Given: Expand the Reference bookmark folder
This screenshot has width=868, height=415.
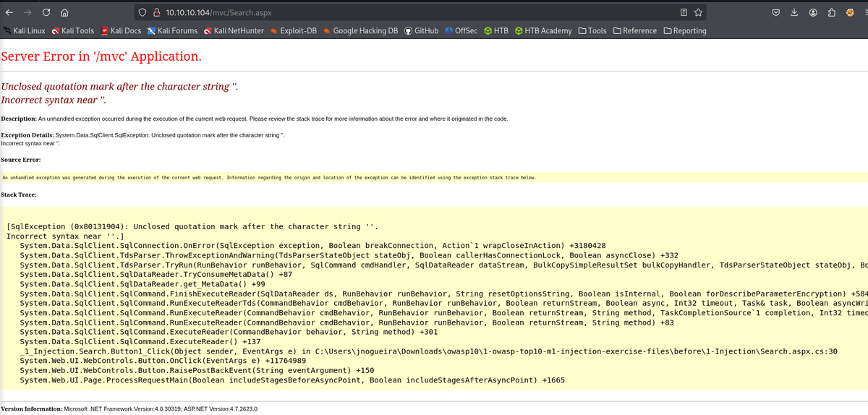Looking at the screenshot, I should click(635, 31).
